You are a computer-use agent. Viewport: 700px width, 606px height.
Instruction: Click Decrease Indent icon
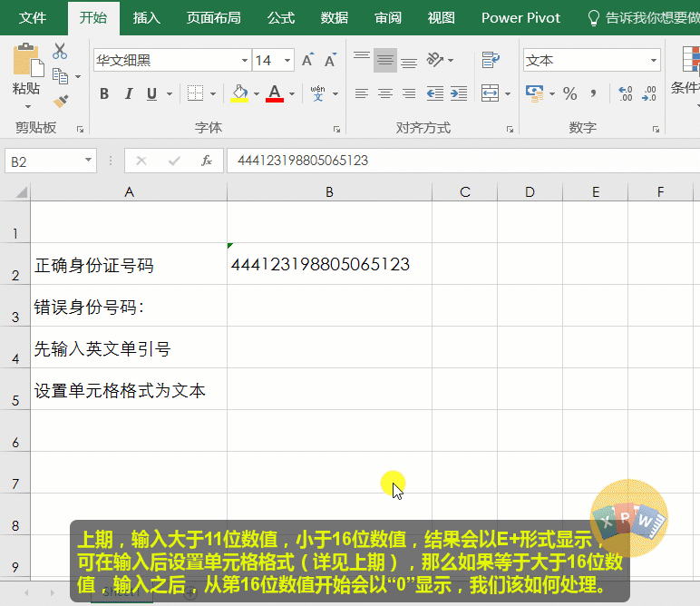434,93
